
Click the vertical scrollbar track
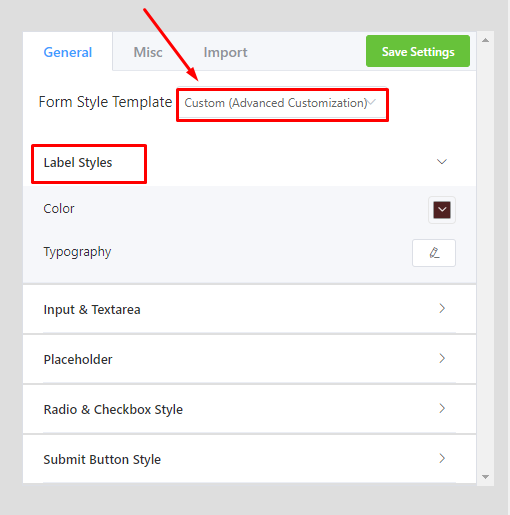pos(485,258)
